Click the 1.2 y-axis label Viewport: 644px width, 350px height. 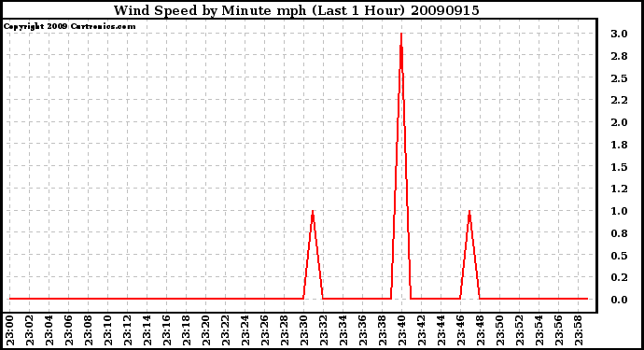click(619, 189)
